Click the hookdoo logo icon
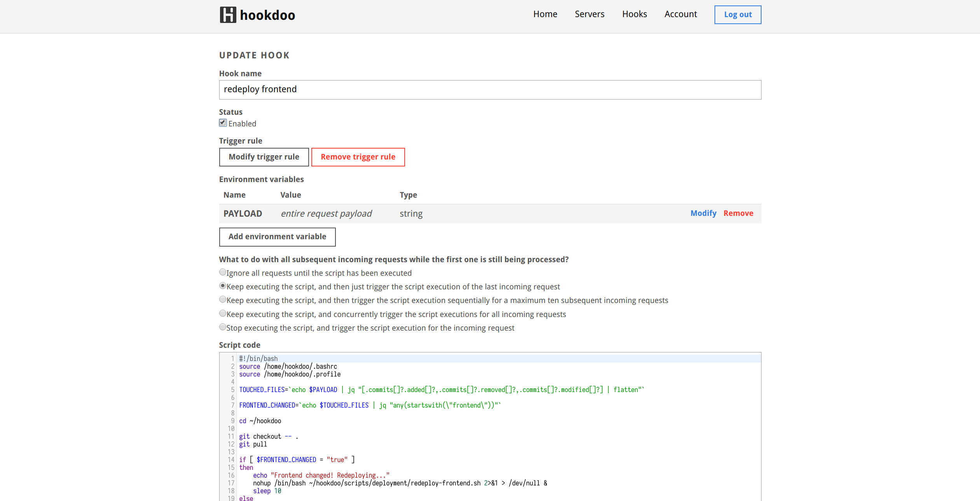Image resolution: width=980 pixels, height=501 pixels. pyautogui.click(x=228, y=15)
